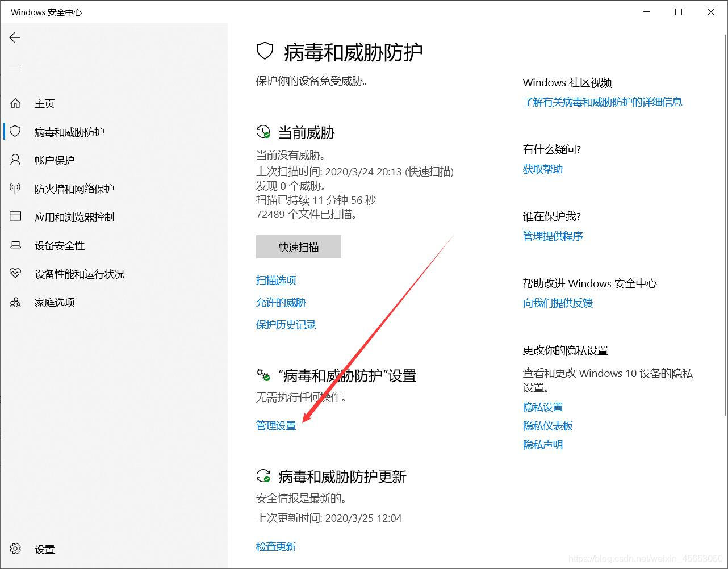Screen dimensions: 728x569
Task: Click the 病毒和威胁防护 page heading
Action: 353,52
